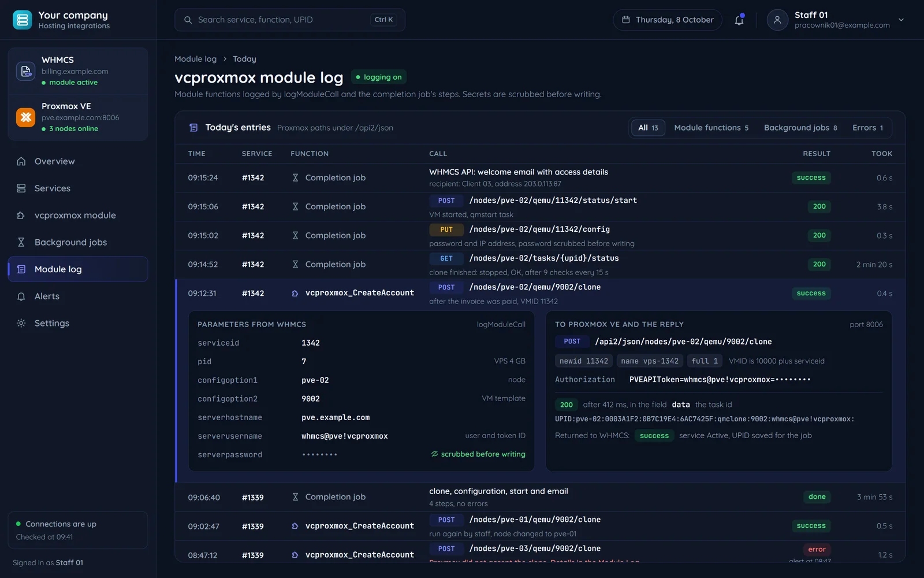The width and height of the screenshot is (924, 578).
Task: Click the Settings gear icon
Action: point(21,323)
